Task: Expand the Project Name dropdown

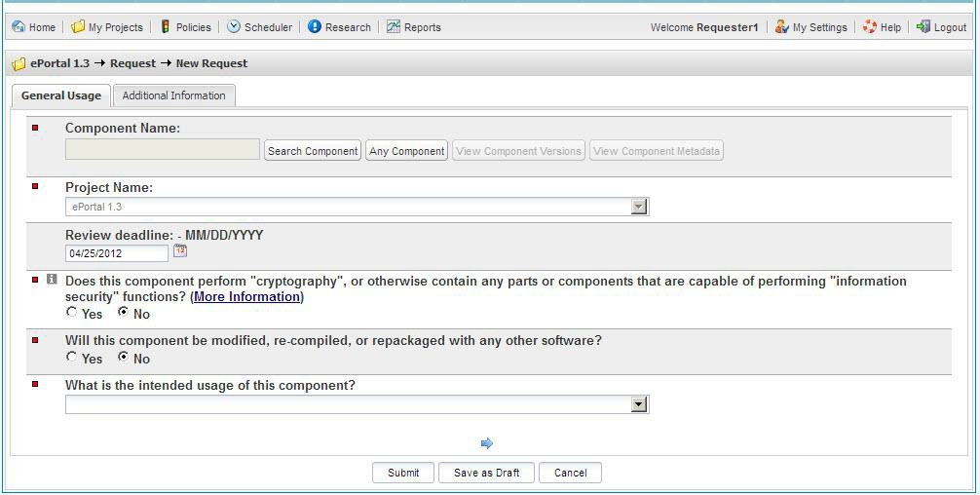Action: tap(639, 207)
